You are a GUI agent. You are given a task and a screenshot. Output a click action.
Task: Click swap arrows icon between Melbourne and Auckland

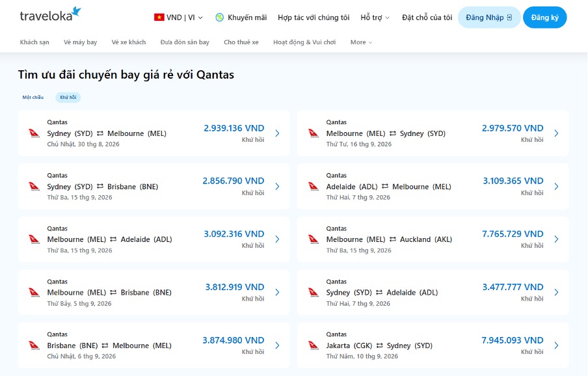pyautogui.click(x=393, y=239)
